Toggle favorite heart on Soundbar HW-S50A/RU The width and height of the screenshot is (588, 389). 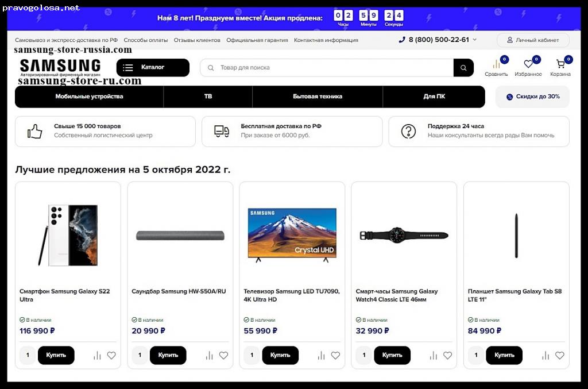coord(223,355)
